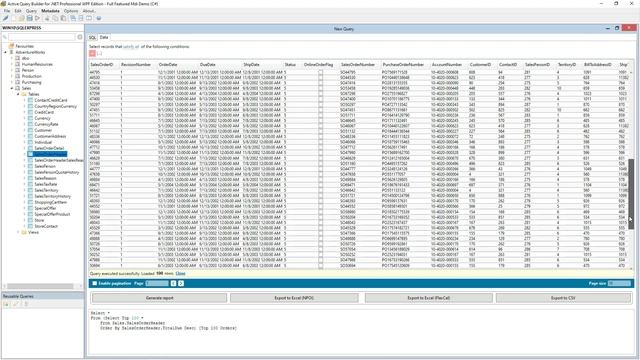Screen dimensions: 640x360
Task: Expand the HumanResources schema node
Action: 12,64
